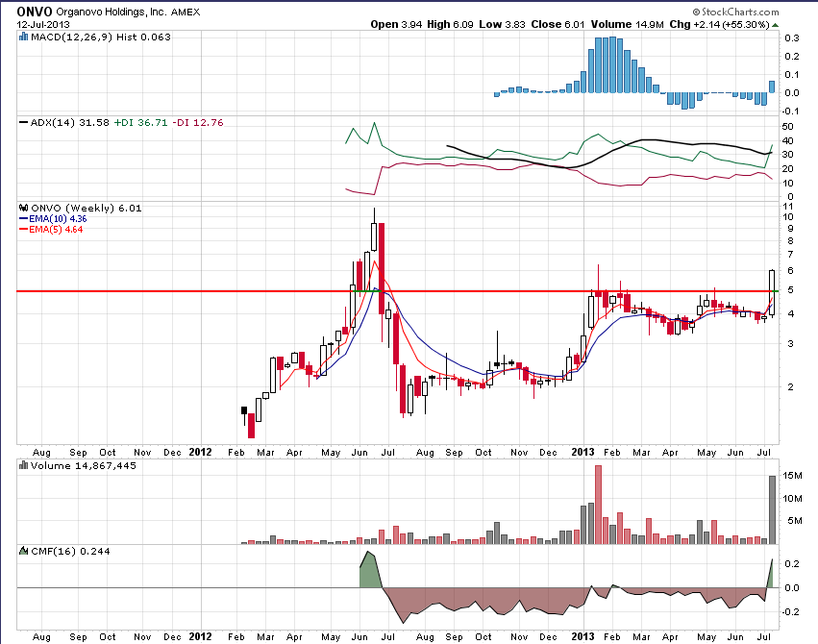Click the AMEX exchange label
This screenshot has width=818, height=644.
(x=186, y=12)
